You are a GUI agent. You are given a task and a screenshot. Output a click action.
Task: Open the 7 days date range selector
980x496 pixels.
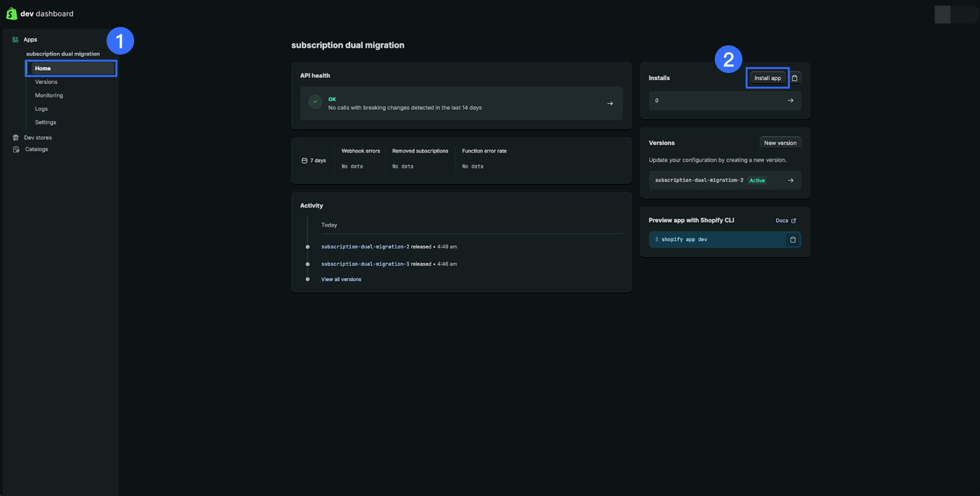[314, 161]
